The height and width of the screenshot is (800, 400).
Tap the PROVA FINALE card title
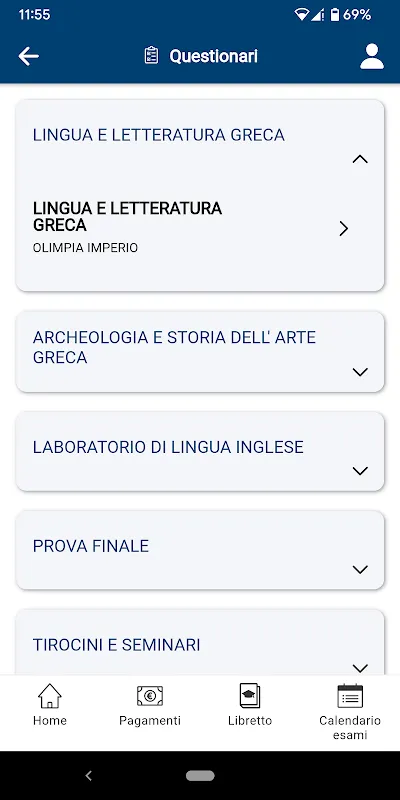91,546
